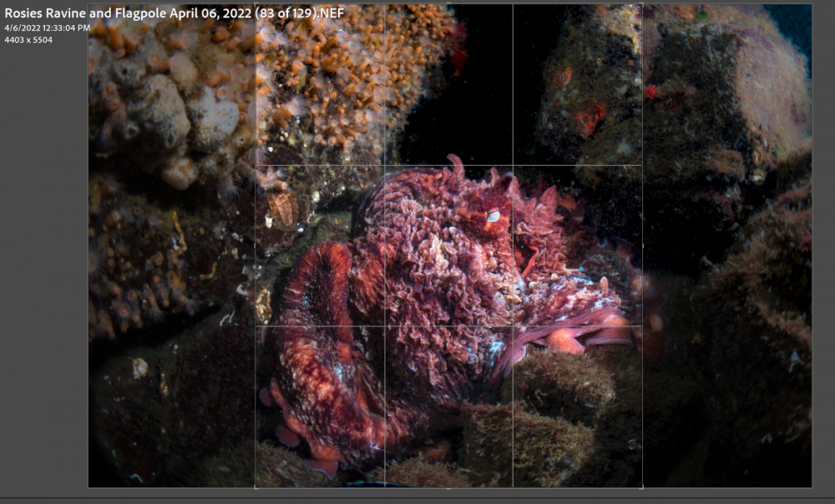
Task: Click the top-right crop corner handle
Action: [642, 4]
